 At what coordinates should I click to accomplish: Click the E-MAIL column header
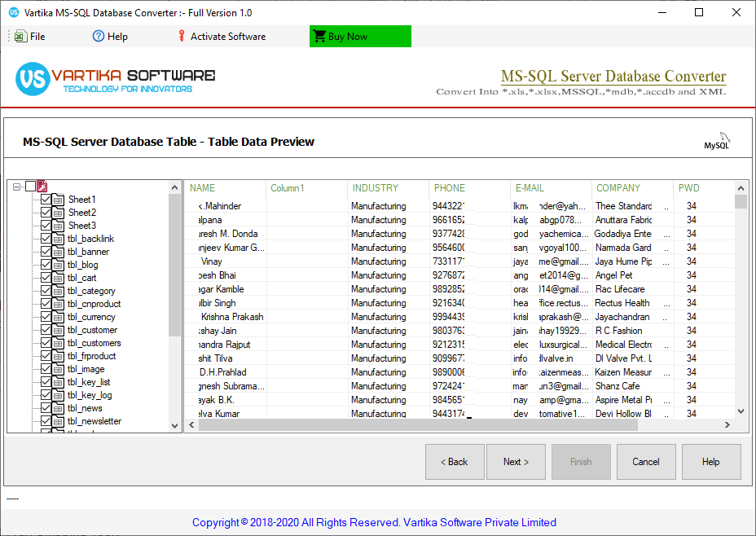coord(551,188)
